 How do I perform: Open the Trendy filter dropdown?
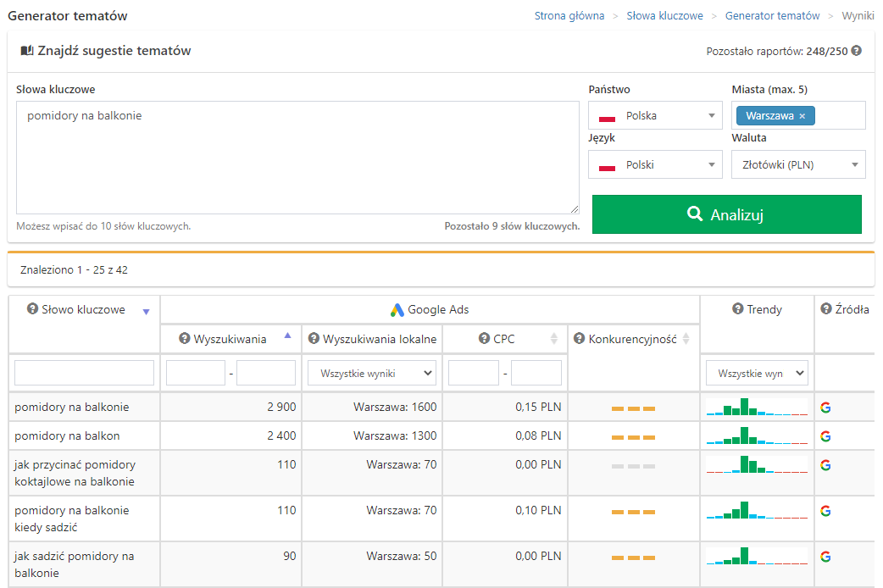coord(757,373)
